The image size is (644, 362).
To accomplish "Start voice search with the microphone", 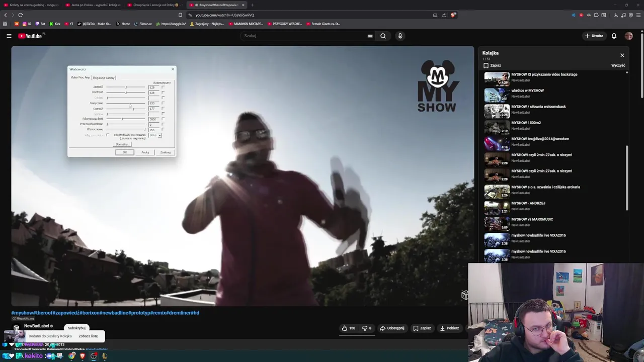I will [400, 36].
